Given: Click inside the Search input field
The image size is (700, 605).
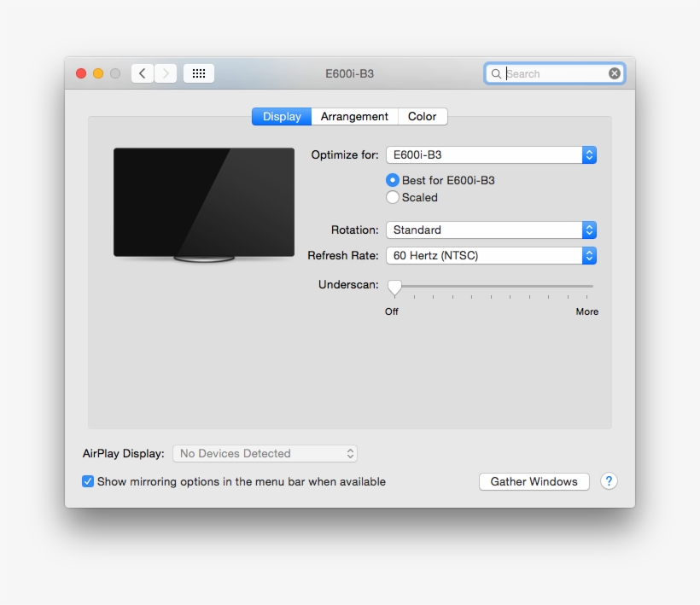Looking at the screenshot, I should (x=551, y=73).
